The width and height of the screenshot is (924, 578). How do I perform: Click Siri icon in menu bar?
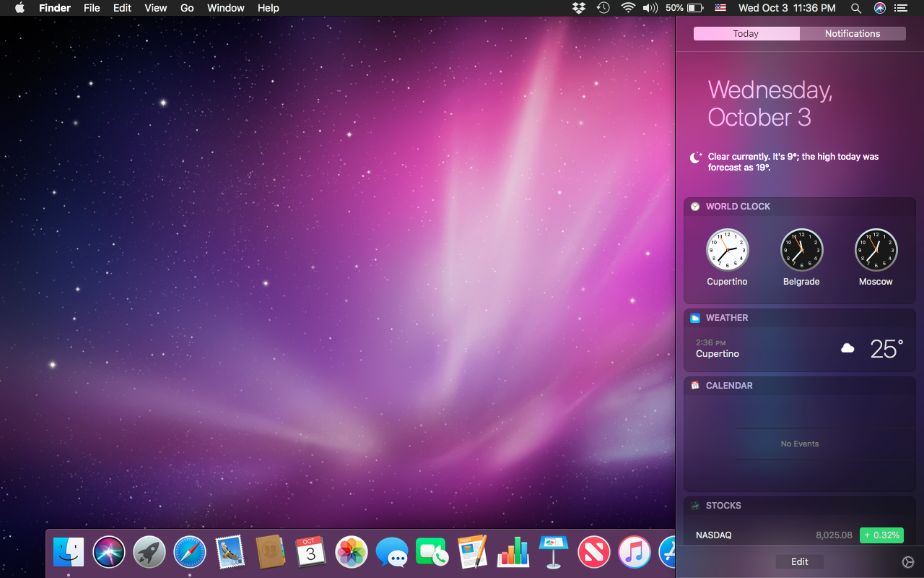pos(879,8)
